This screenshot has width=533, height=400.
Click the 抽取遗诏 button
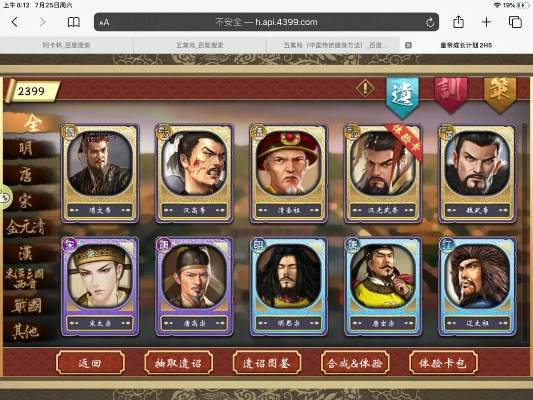coord(178,363)
